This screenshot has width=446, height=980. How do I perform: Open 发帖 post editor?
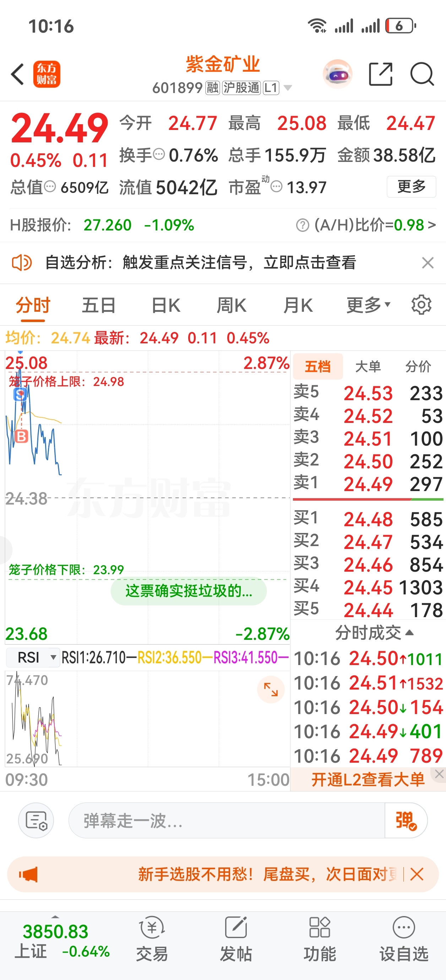click(x=236, y=940)
